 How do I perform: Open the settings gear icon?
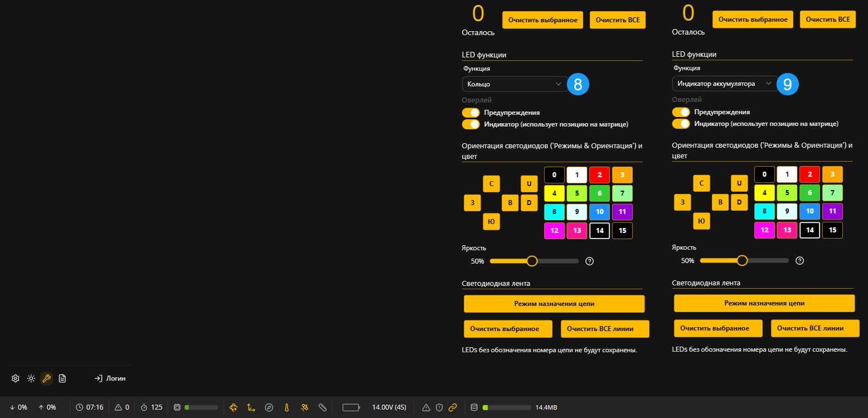click(16, 378)
